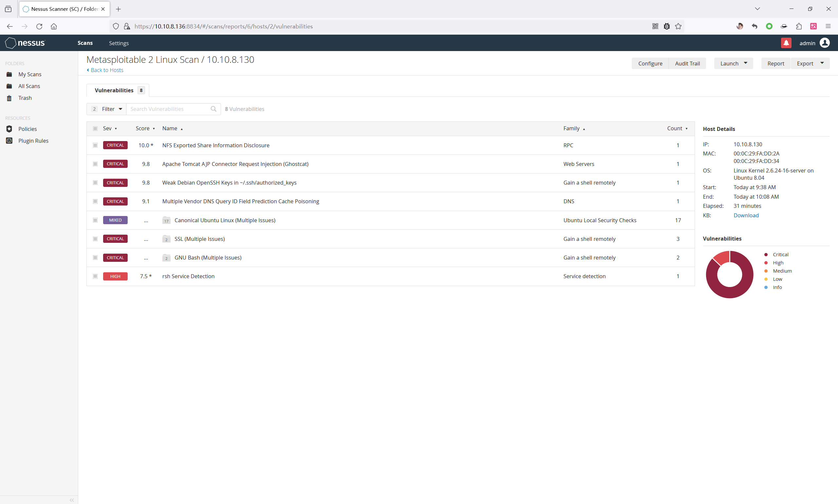The image size is (838, 504).
Task: Open the NFS Exported Share Information Disclosure entry
Action: tap(216, 145)
